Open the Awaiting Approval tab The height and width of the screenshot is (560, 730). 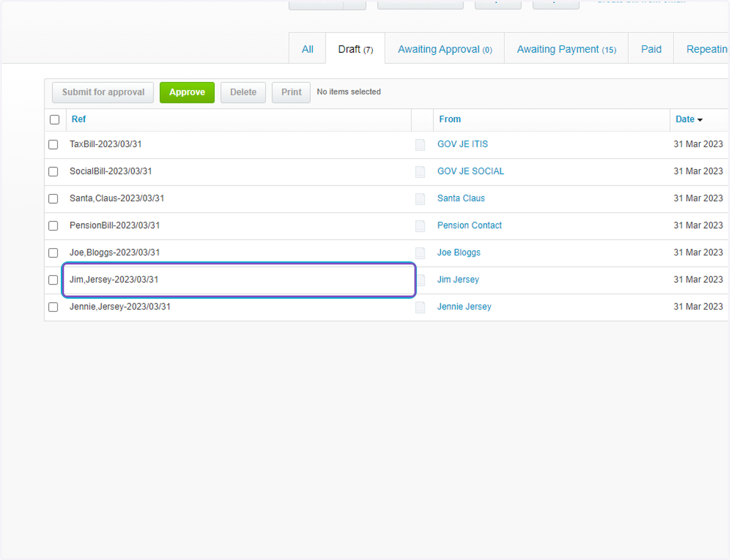(445, 49)
